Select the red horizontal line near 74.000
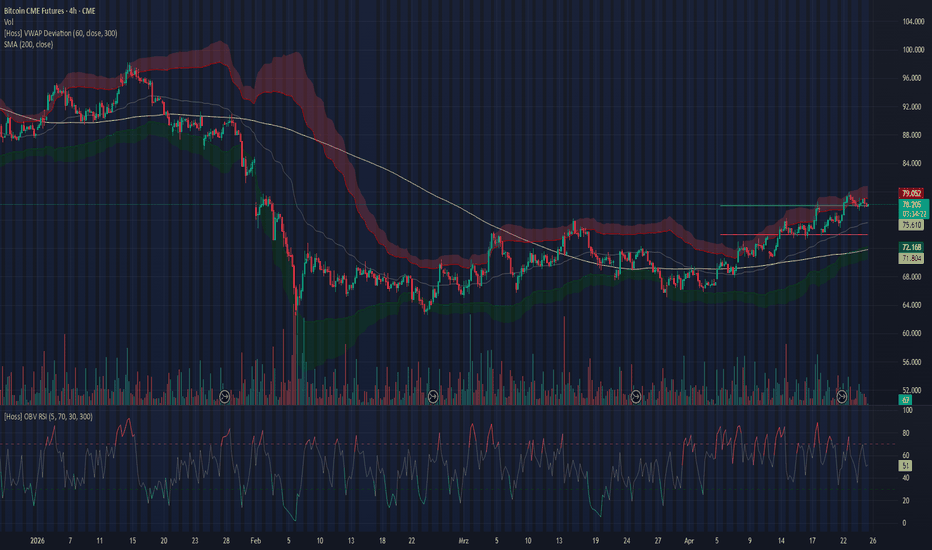The width and height of the screenshot is (932, 550). [x=794, y=235]
